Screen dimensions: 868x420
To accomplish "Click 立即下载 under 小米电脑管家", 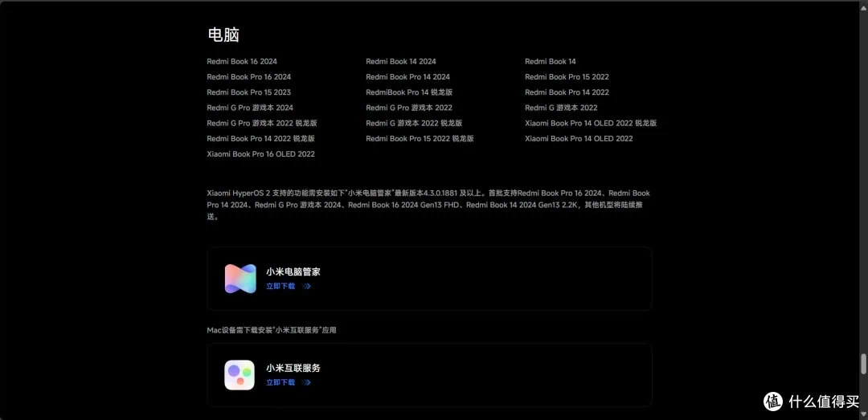I will tap(280, 287).
